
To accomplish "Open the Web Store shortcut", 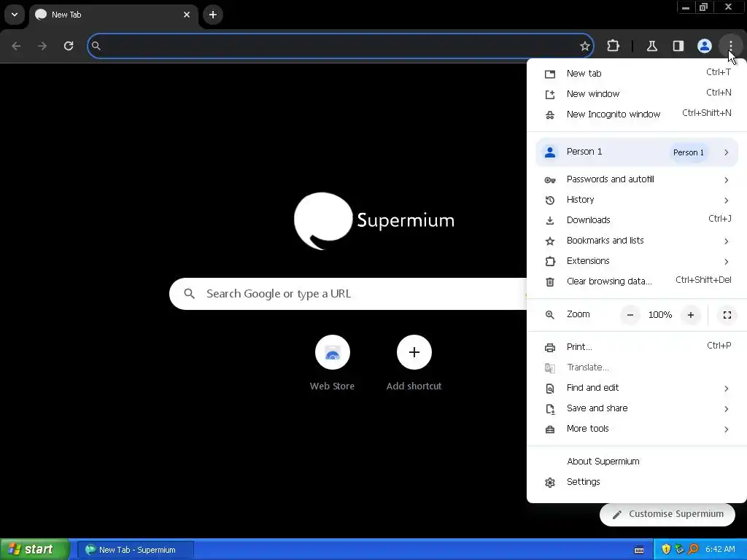I will click(x=332, y=364).
